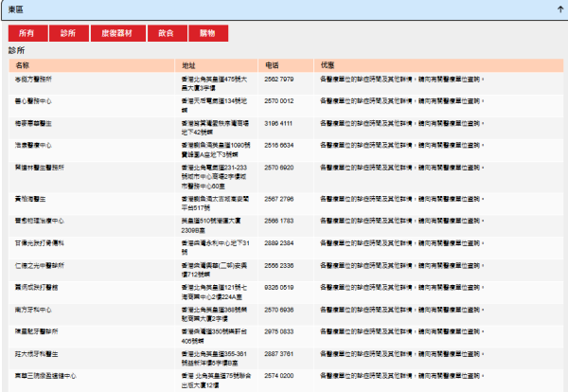Click phone number 2975 0833
The width and height of the screenshot is (568, 392).
pos(279,331)
